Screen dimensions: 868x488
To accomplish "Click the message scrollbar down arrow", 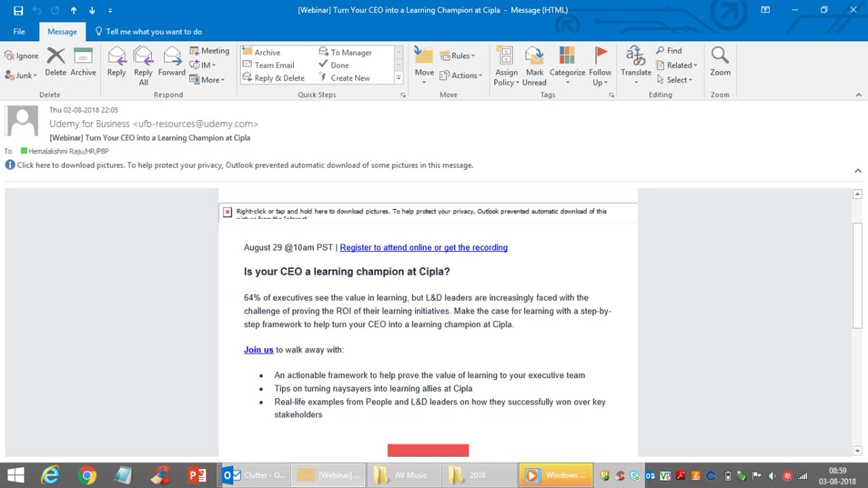I will tap(858, 451).
